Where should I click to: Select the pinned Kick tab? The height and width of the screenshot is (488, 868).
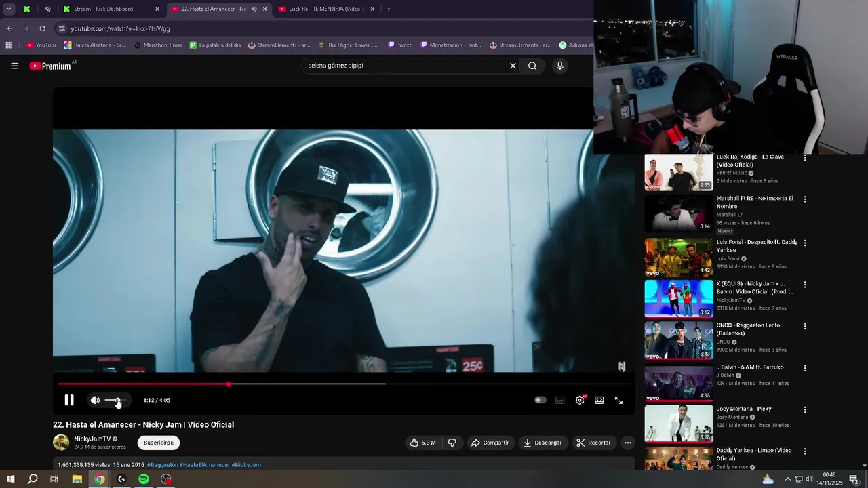coord(26,9)
